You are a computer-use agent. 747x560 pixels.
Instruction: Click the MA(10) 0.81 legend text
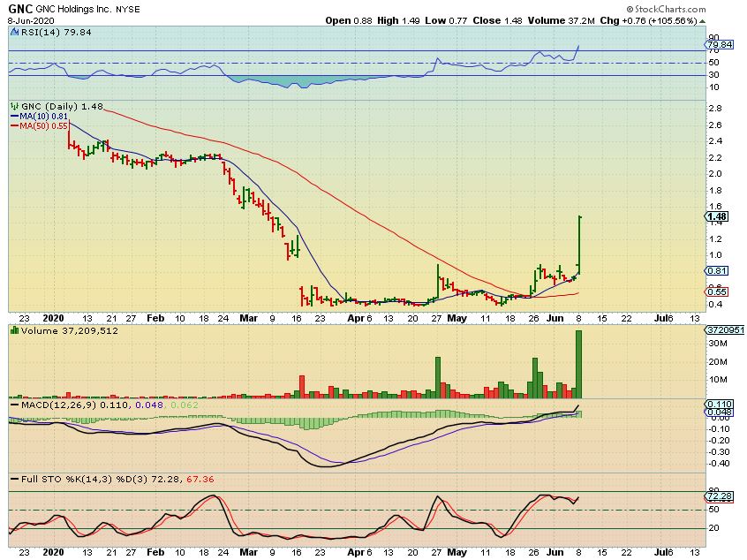click(43, 117)
